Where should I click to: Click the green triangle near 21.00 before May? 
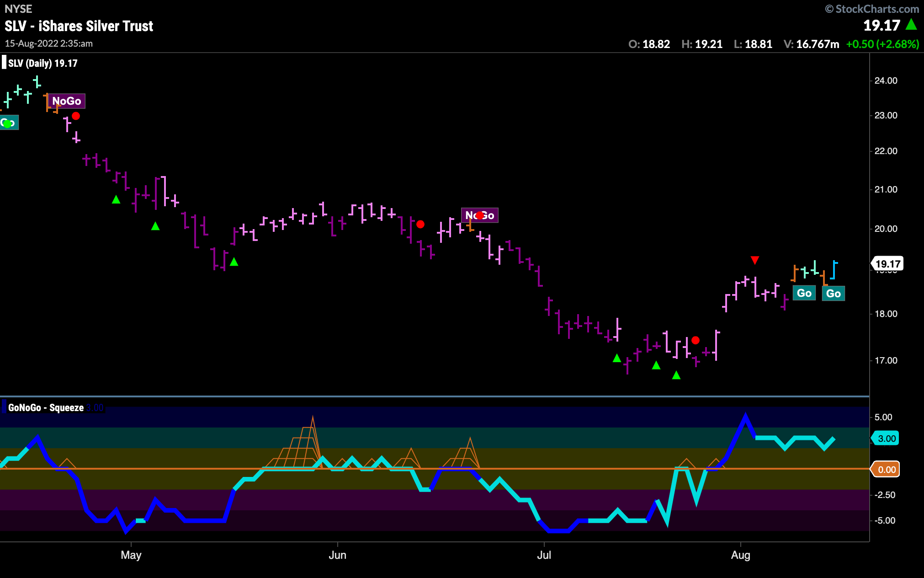click(x=116, y=199)
